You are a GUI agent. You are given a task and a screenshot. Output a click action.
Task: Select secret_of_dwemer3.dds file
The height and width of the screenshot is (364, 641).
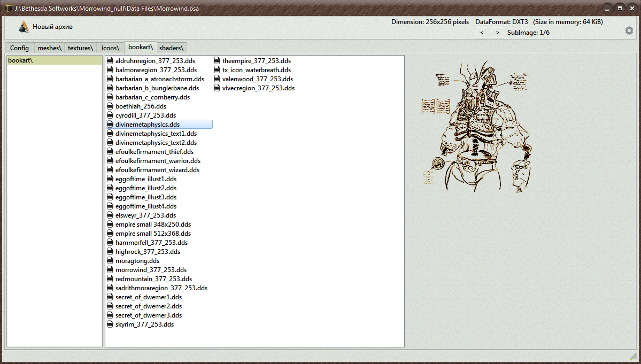(149, 315)
